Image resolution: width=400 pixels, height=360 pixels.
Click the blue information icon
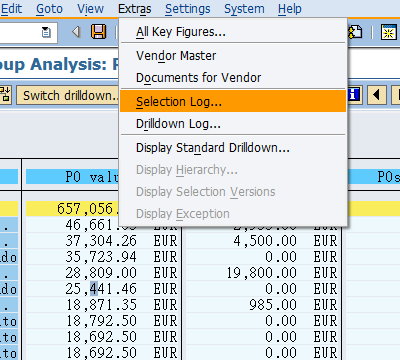click(354, 95)
